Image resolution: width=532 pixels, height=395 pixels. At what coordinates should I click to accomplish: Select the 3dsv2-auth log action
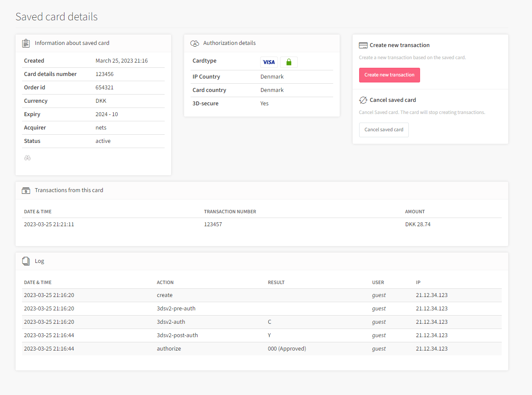tap(171, 322)
